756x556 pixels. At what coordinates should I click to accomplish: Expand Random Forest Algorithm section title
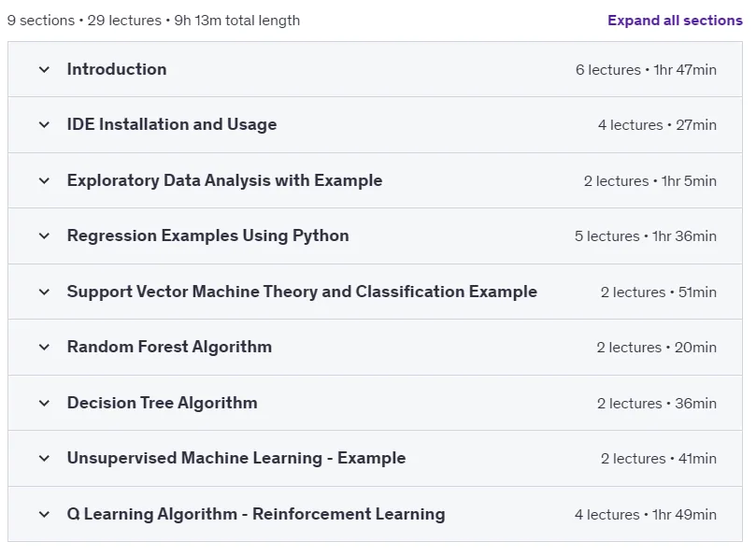pyautogui.click(x=169, y=347)
